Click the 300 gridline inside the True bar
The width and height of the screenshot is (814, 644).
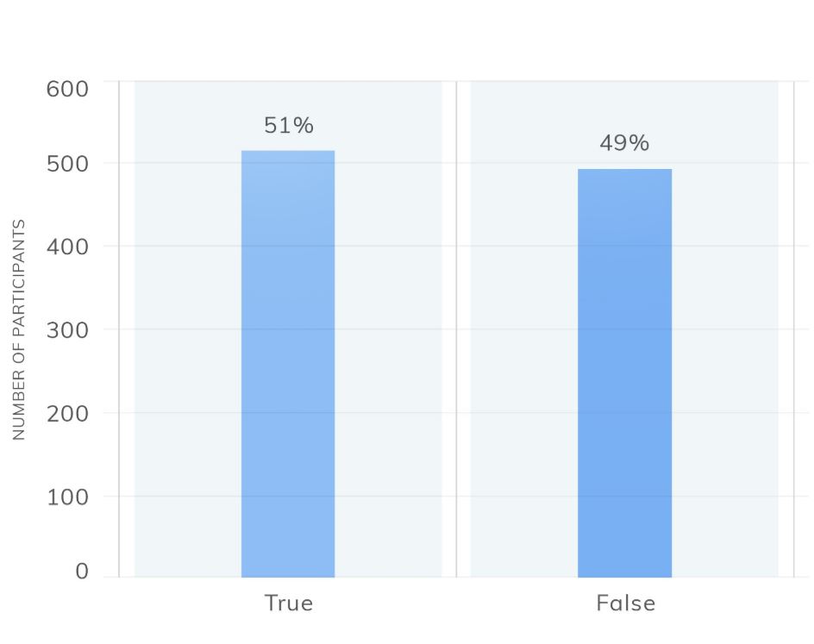(288, 329)
